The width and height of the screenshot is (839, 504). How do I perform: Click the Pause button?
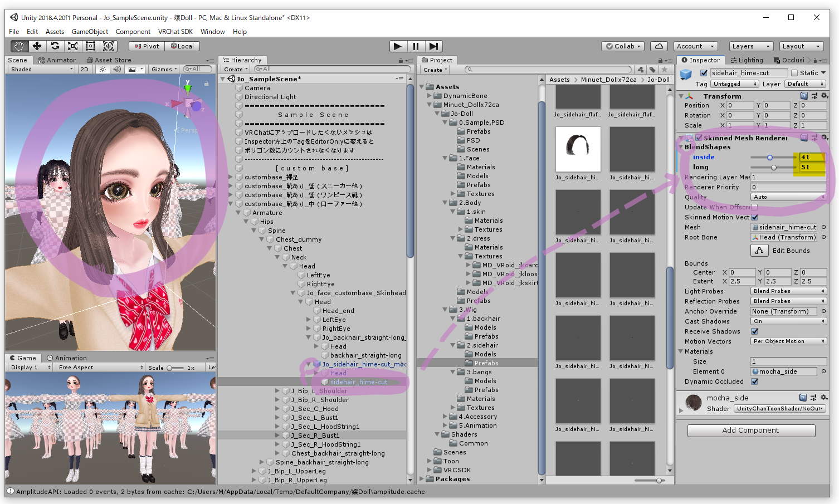[416, 46]
